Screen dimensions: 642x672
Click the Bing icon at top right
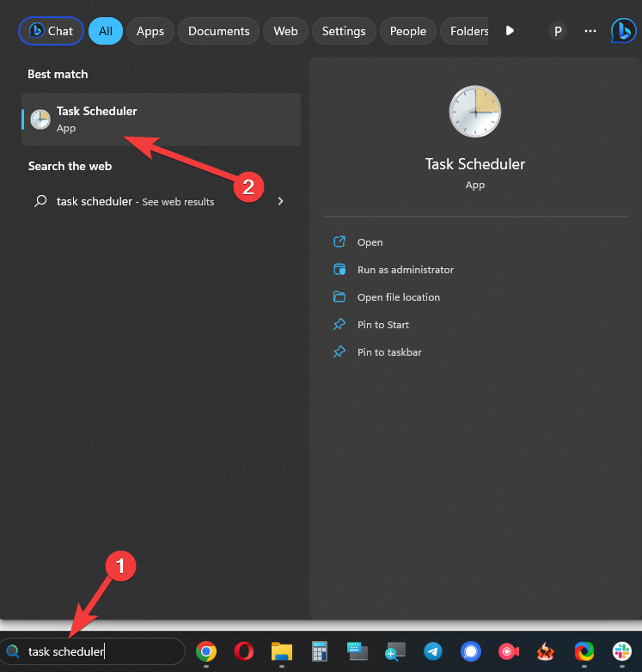click(x=622, y=31)
